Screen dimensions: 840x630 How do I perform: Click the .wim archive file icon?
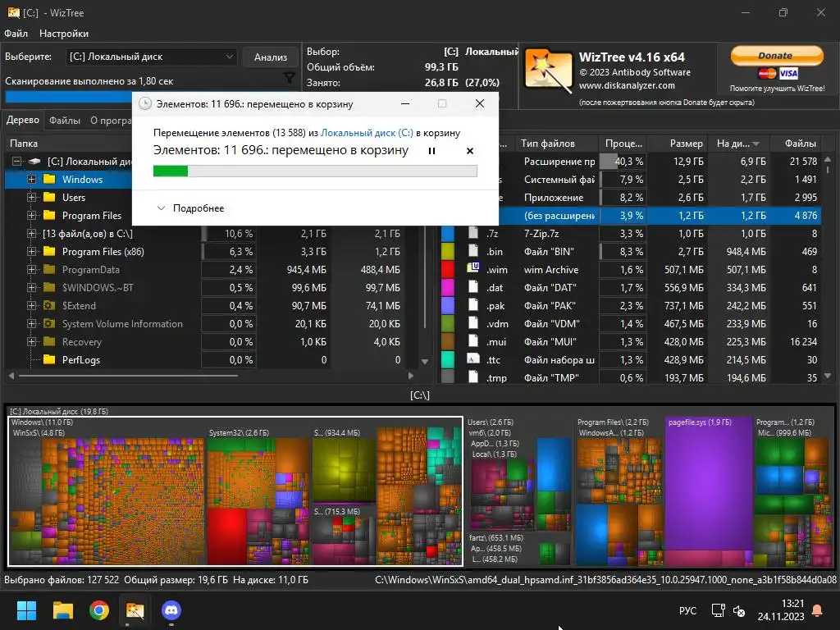(x=473, y=268)
